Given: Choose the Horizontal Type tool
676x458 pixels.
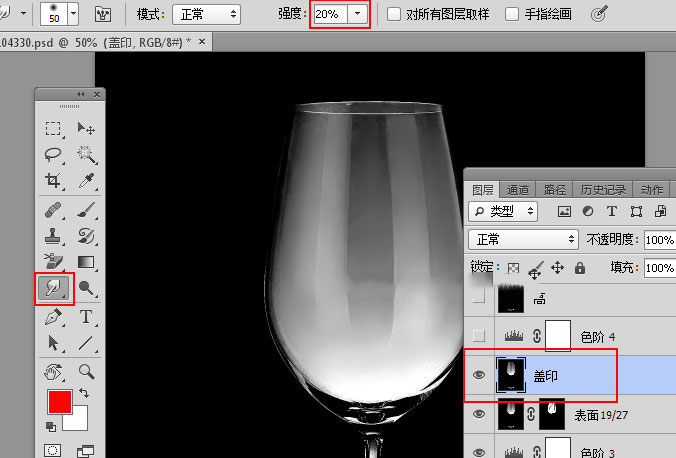Looking at the screenshot, I should [x=86, y=317].
